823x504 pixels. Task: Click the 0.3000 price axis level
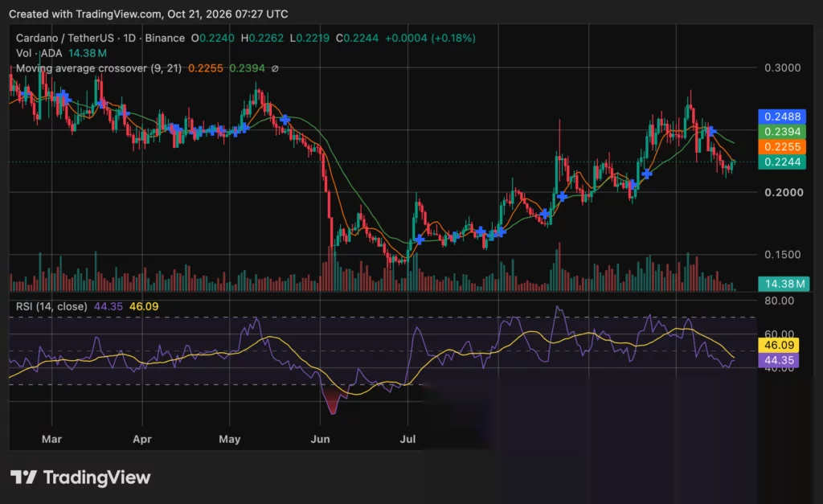[x=783, y=68]
